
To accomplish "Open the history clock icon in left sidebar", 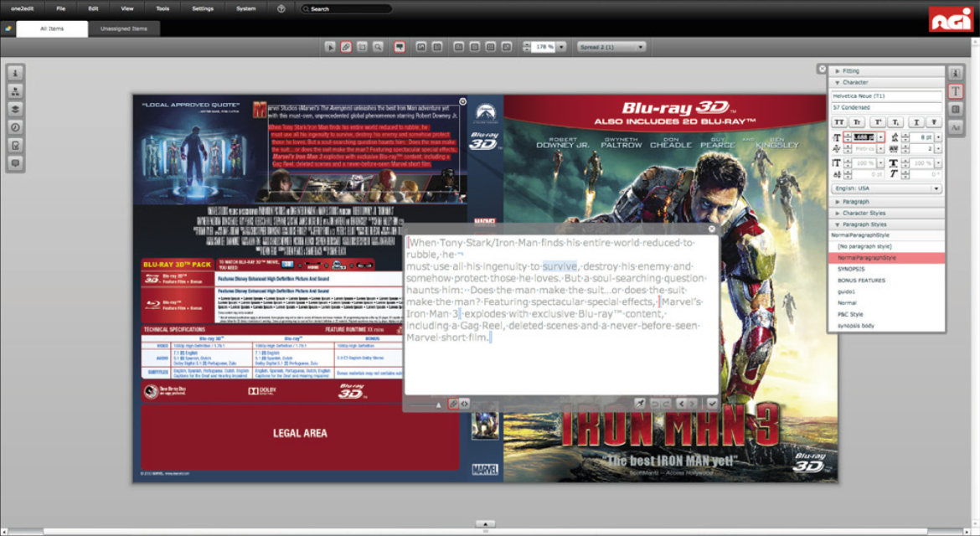I will (x=16, y=126).
